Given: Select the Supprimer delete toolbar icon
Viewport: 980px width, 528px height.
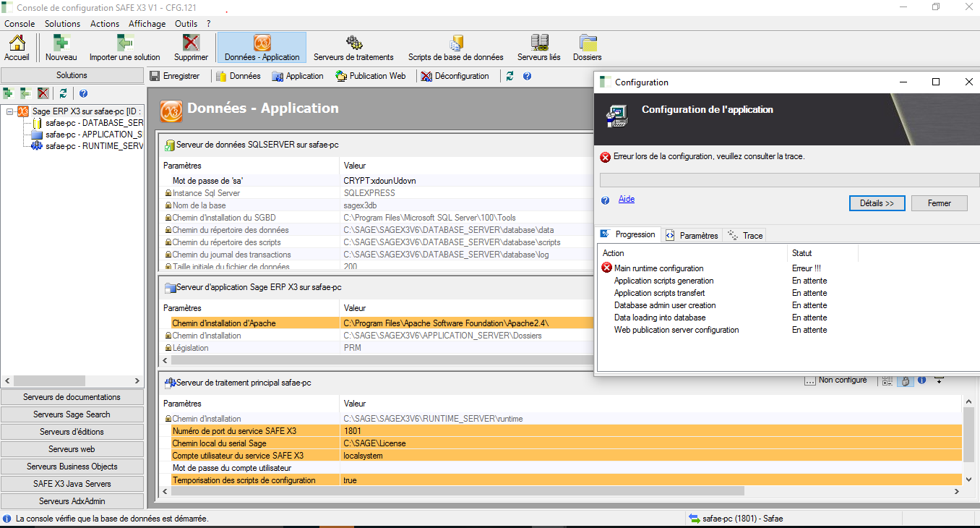Looking at the screenshot, I should point(191,48).
